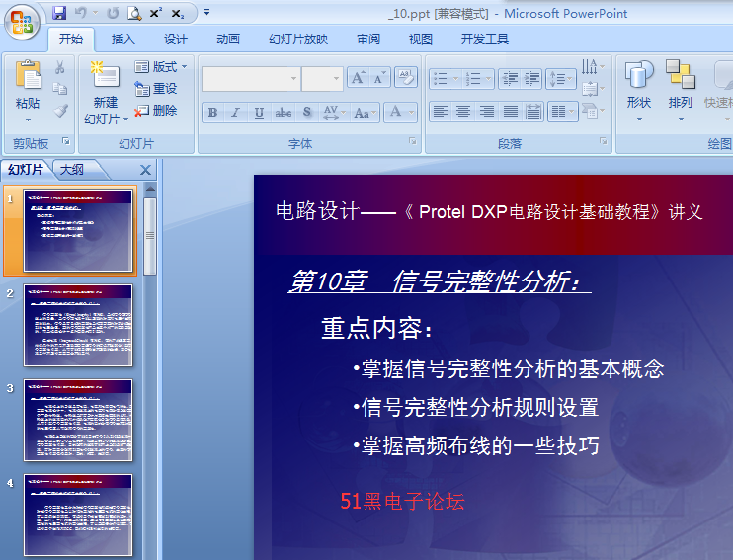The width and height of the screenshot is (733, 560).
Task: Center the text
Action: pos(463,112)
